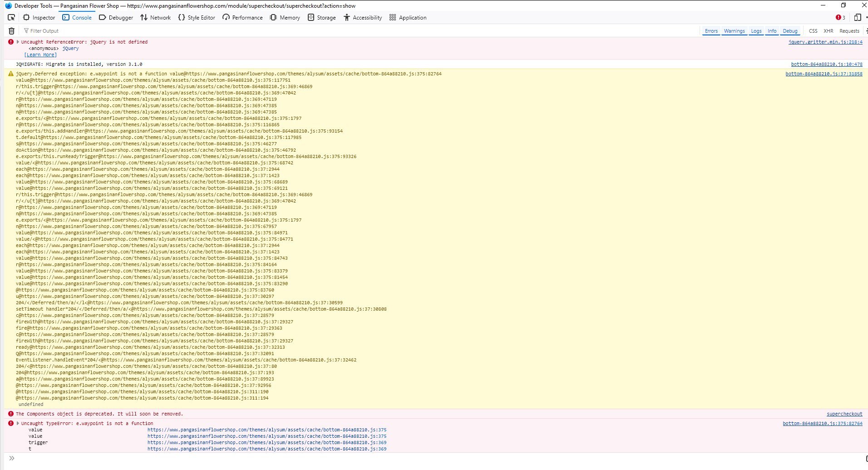Click the Memory chip icon
The width and height of the screenshot is (868, 470).
tap(273, 17)
